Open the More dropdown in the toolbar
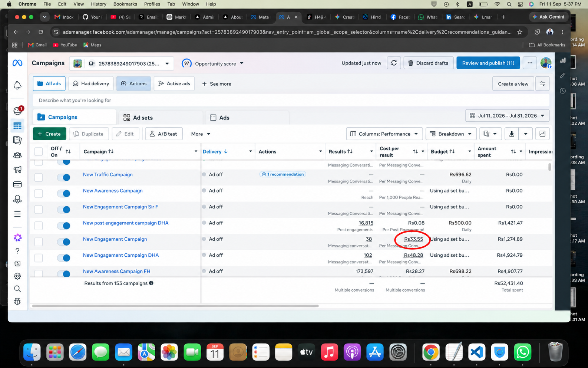588x368 pixels. tap(201, 134)
